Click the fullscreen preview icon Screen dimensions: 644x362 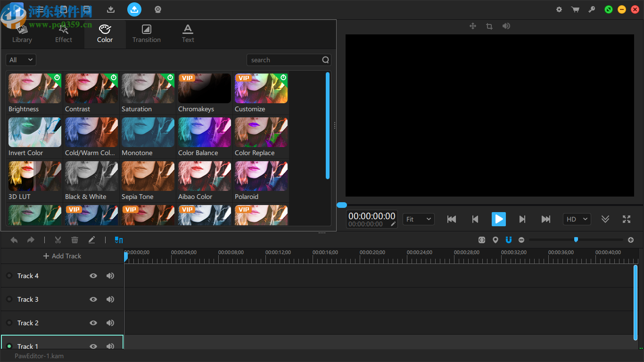pos(626,219)
